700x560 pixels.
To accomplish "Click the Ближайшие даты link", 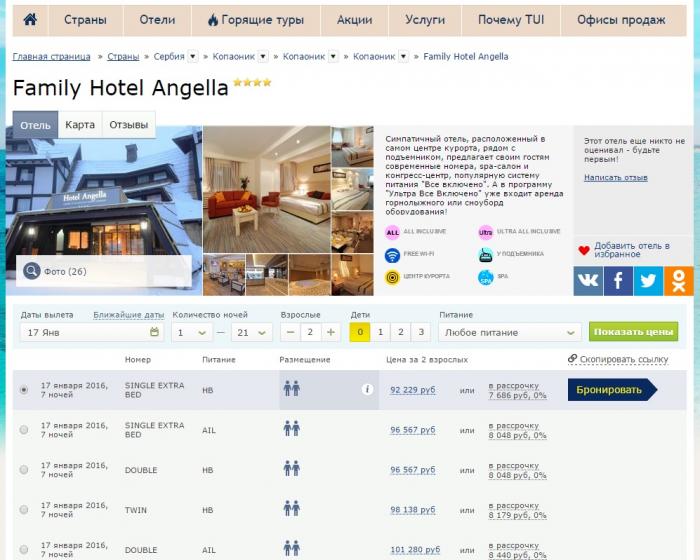I will click(x=129, y=315).
